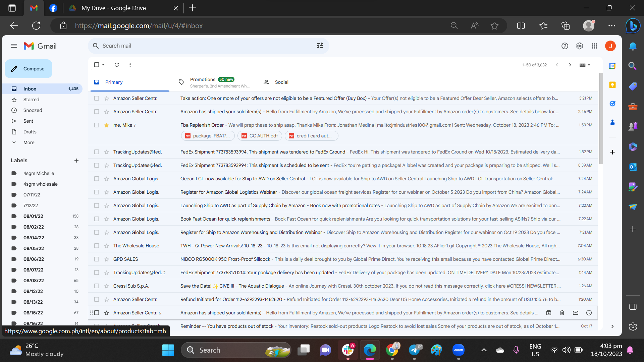Open Google Contacts side panel icon
The width and height of the screenshot is (644, 362).
[x=612, y=122]
